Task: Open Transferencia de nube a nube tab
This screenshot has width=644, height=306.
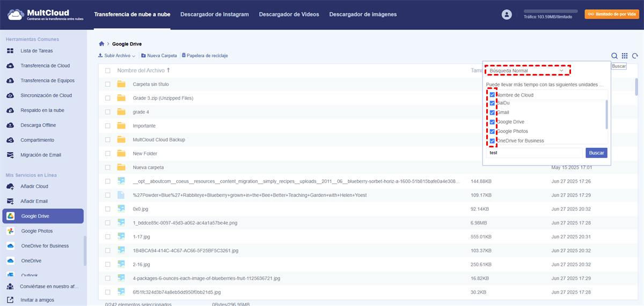Action: tap(132, 14)
